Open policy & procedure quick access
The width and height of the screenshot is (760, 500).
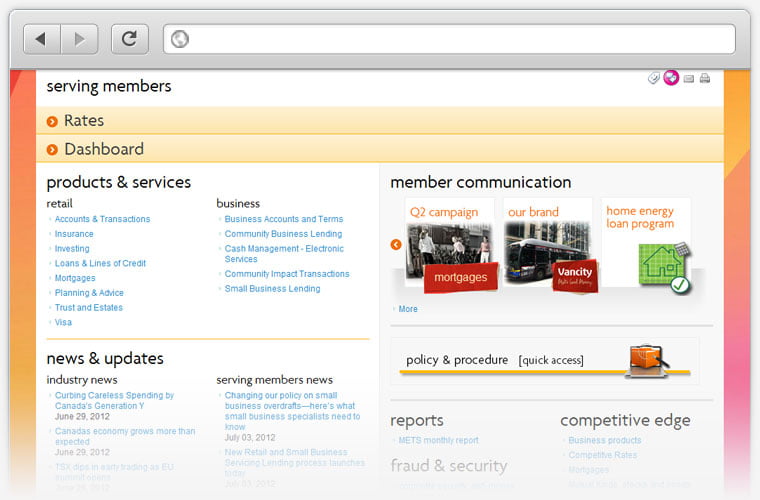tap(545, 361)
